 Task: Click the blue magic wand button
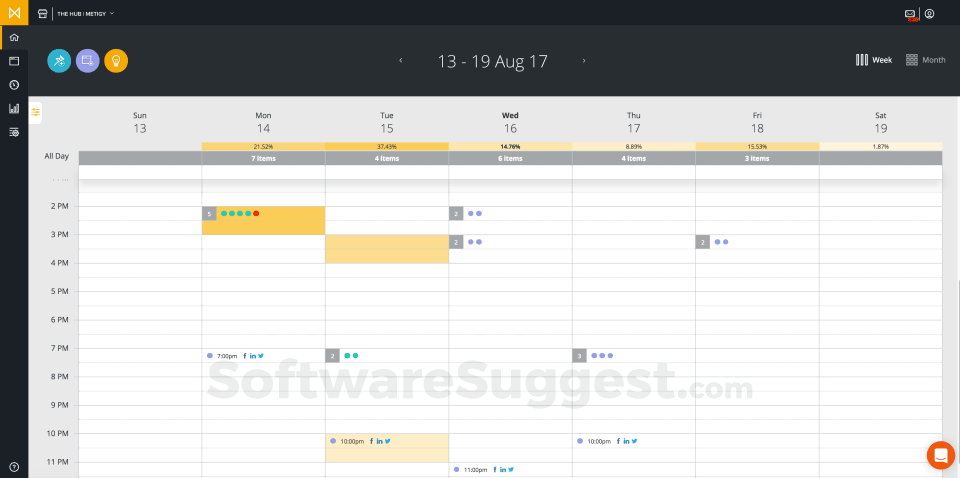pos(59,60)
